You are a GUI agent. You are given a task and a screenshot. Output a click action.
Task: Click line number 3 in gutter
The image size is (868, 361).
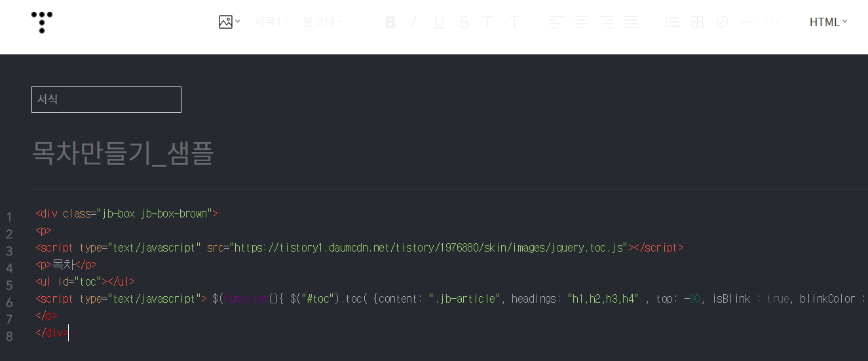9,251
